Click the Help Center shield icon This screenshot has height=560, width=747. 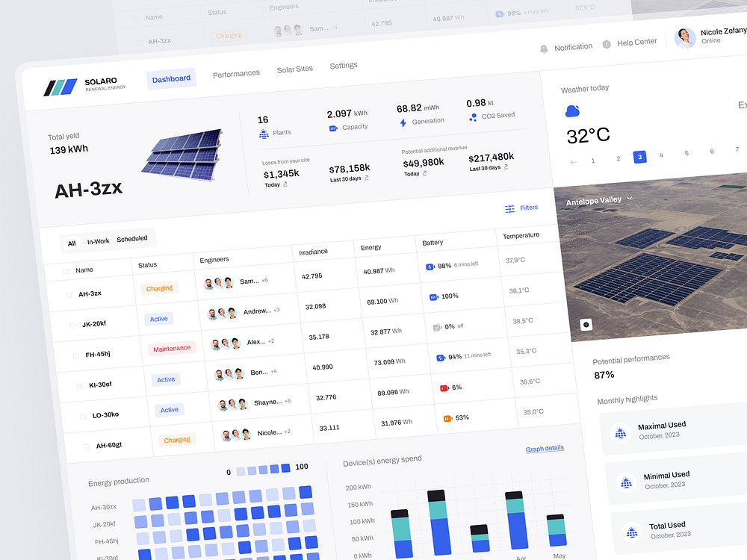(607, 44)
